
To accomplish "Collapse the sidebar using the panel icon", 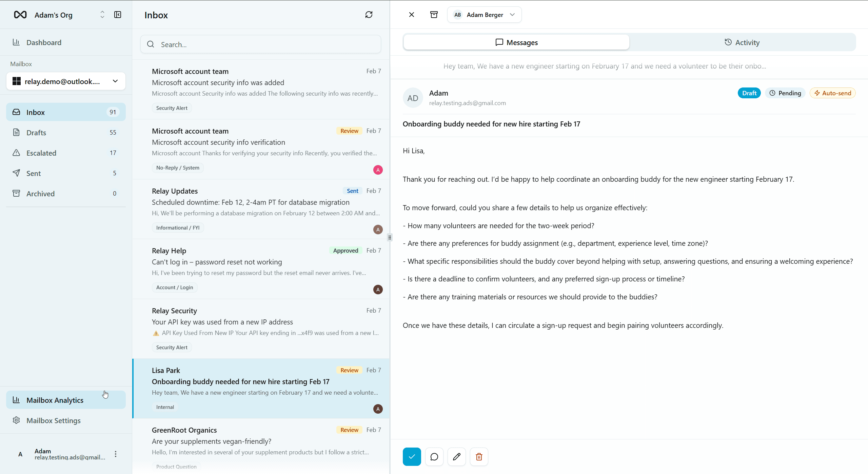I will pyautogui.click(x=117, y=15).
